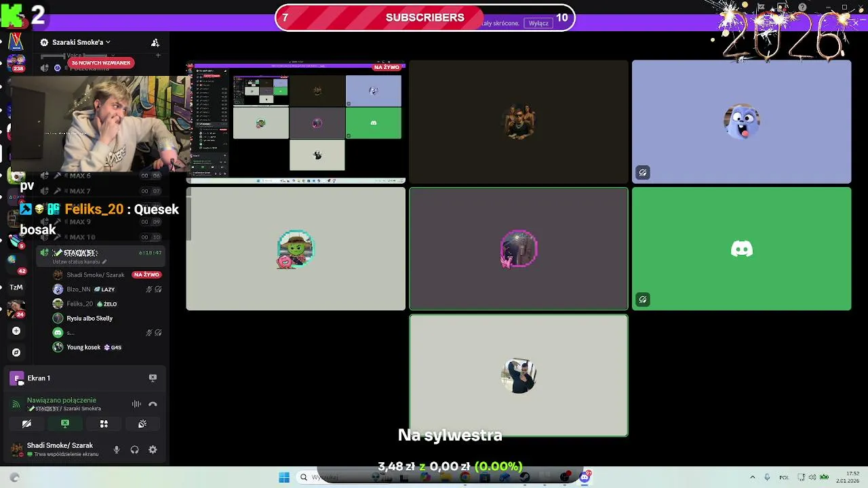This screenshot has width=868, height=488.
Task: Select user Bizo_NN in voice list
Action: (x=78, y=289)
